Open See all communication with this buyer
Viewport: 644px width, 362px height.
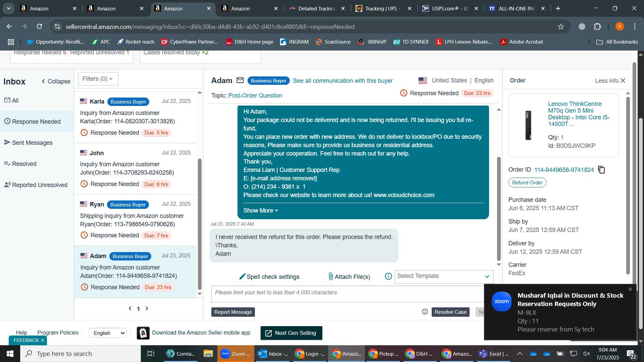[x=343, y=80]
